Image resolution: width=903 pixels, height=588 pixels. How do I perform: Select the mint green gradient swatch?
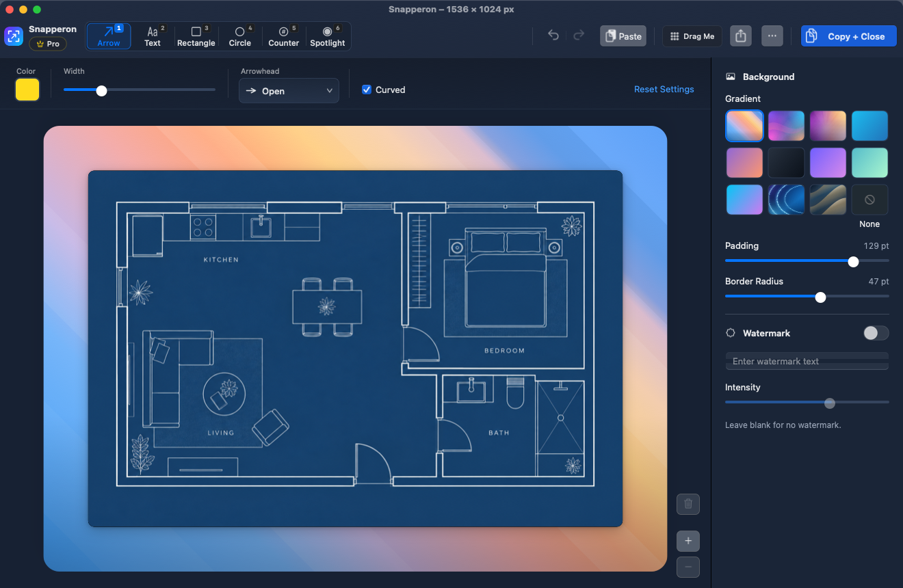[869, 163]
